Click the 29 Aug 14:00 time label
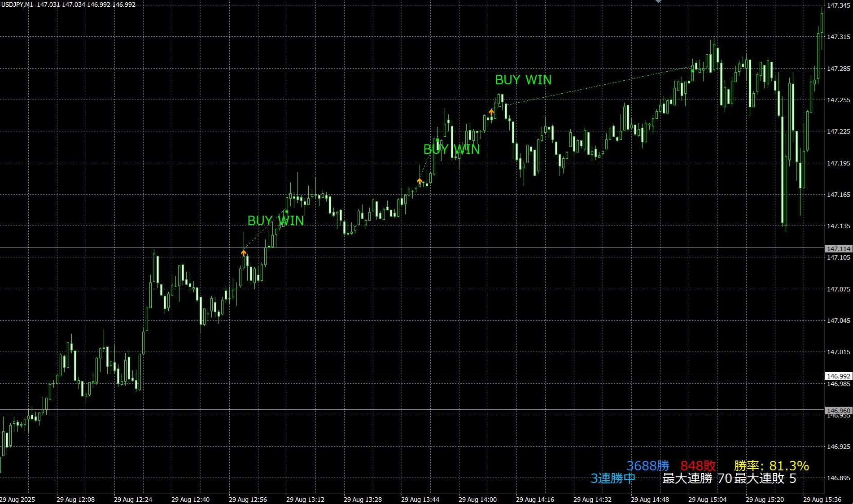This screenshot has height=504, width=853. [x=477, y=500]
